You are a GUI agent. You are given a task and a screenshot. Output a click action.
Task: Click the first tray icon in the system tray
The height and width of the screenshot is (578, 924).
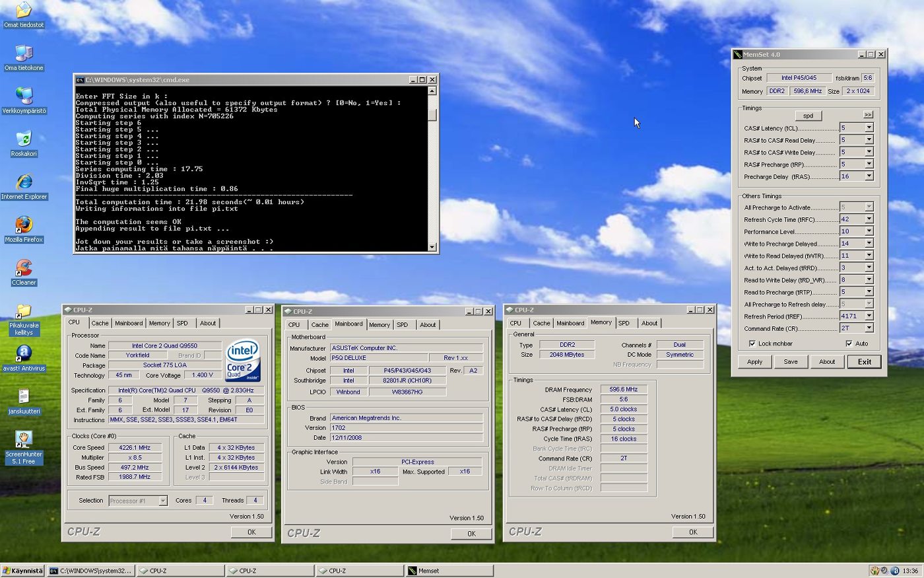[x=874, y=571]
